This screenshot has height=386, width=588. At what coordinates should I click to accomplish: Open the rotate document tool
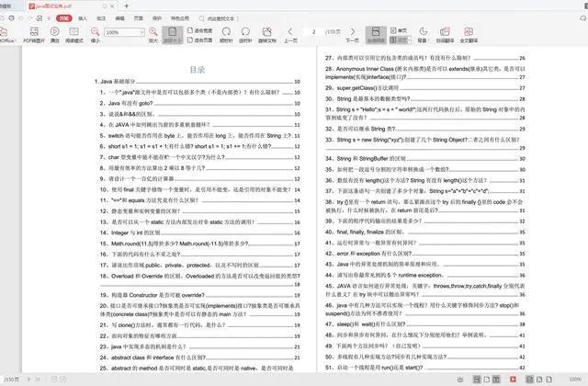click(x=267, y=35)
